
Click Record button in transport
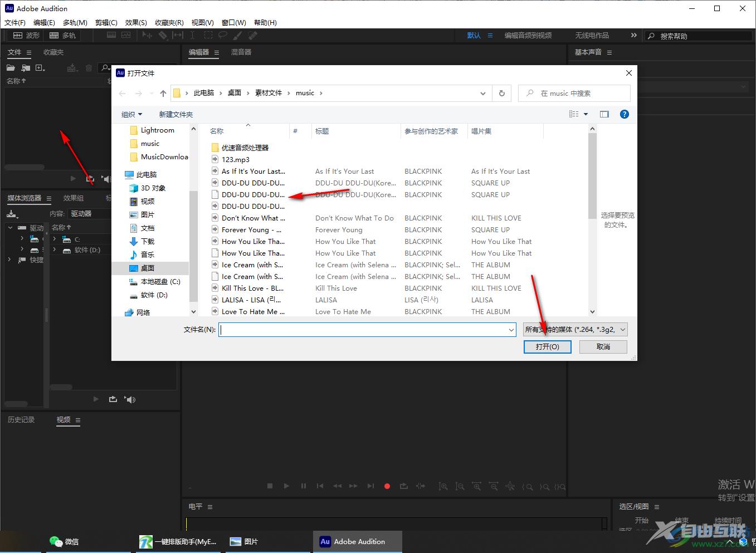click(387, 486)
